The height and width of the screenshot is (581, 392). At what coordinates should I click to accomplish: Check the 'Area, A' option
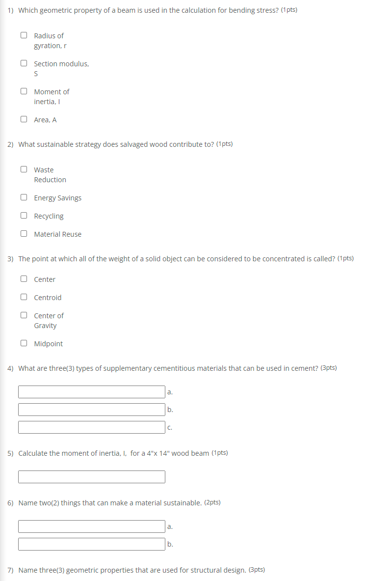pyautogui.click(x=24, y=118)
